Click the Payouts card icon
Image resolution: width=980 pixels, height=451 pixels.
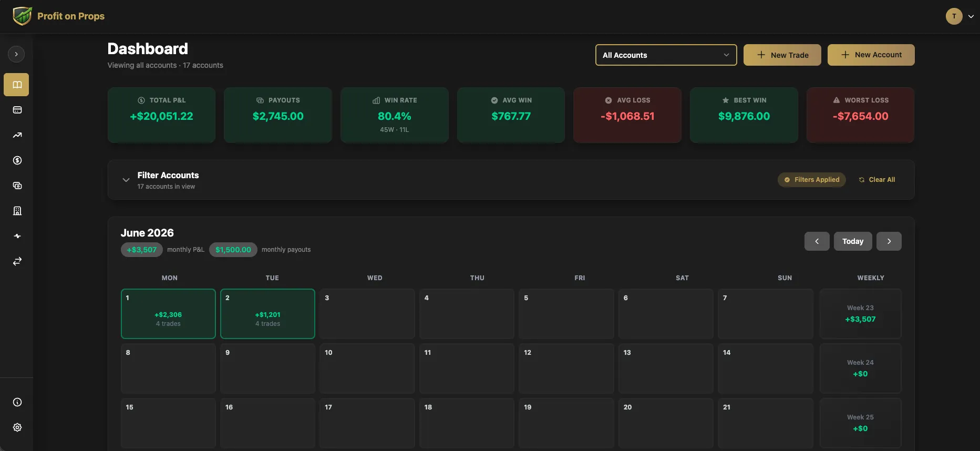[x=260, y=100]
